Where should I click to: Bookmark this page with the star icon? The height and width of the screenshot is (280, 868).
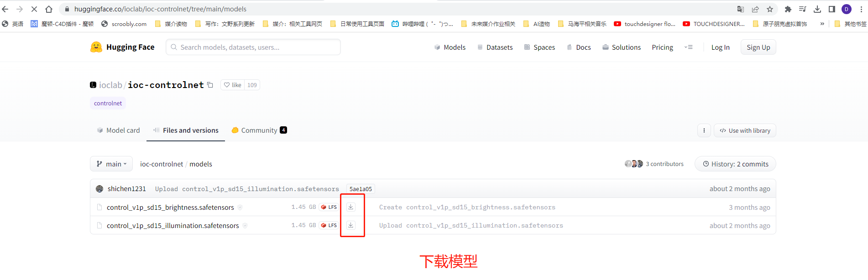770,9
